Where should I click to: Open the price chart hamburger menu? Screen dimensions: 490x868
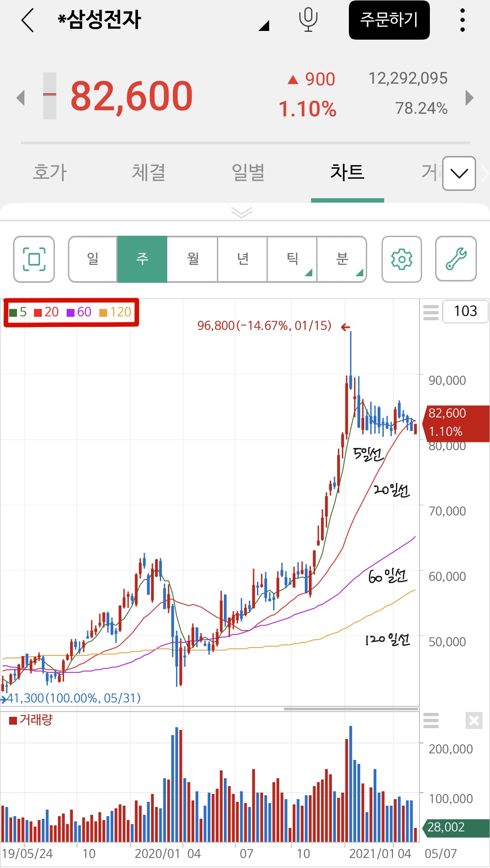[431, 312]
